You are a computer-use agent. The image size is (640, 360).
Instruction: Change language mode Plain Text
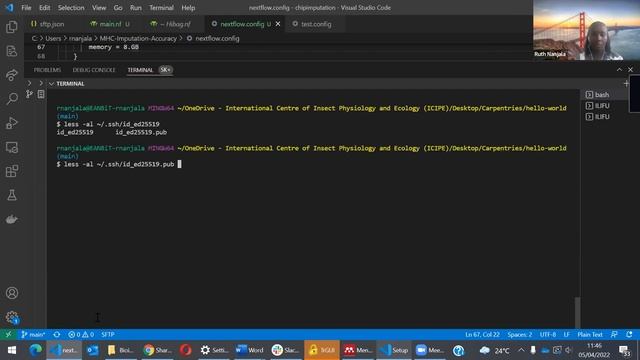(590, 334)
